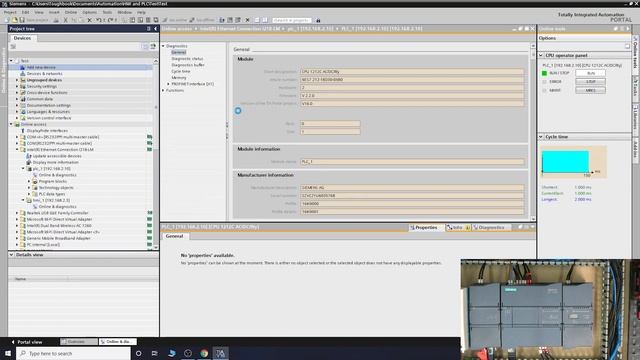Click the MRES button on CPU panel
This screenshot has width=640, height=360.
590,90
